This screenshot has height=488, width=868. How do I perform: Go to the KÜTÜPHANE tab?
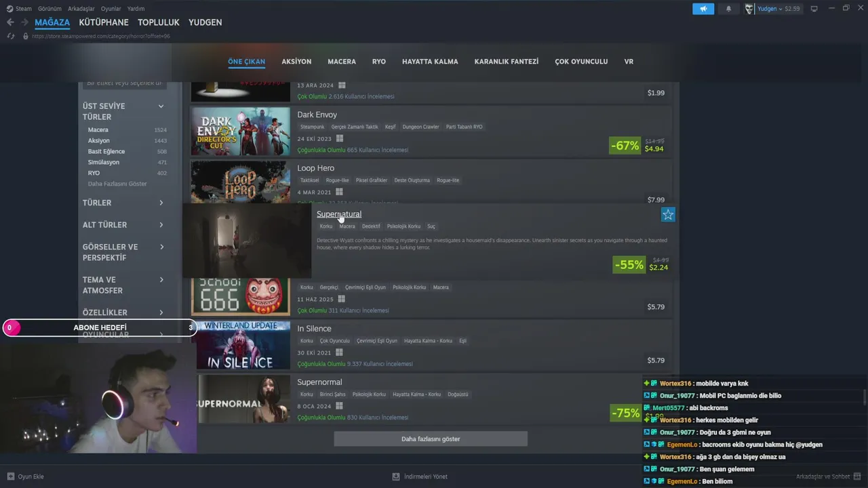(x=104, y=22)
